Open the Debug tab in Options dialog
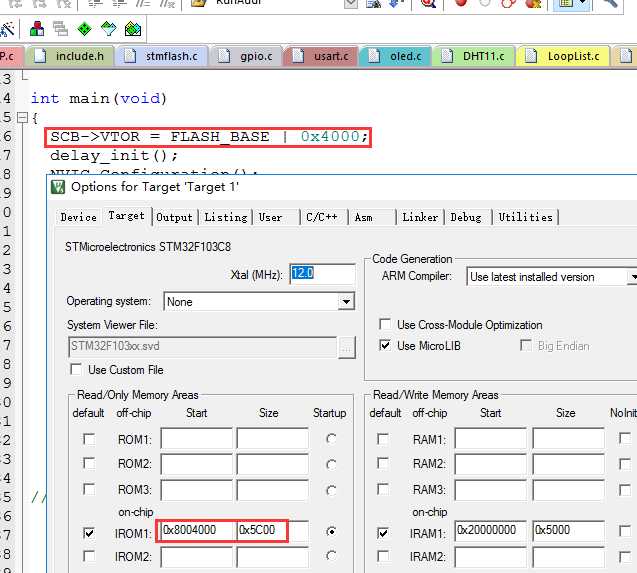 [466, 217]
